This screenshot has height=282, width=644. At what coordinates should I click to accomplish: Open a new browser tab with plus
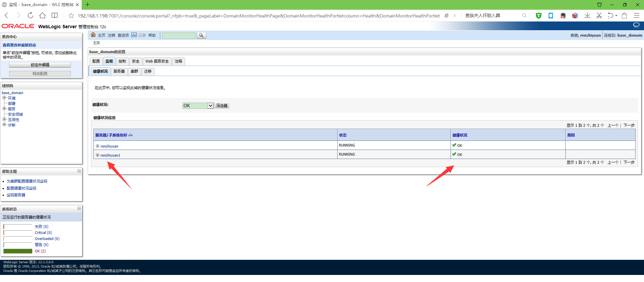click(87, 4)
